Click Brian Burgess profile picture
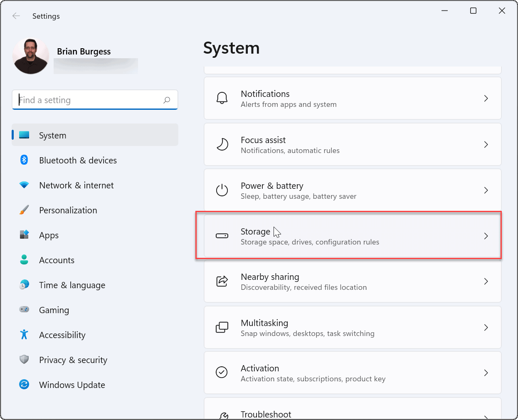This screenshot has height=420, width=518. pos(31,56)
